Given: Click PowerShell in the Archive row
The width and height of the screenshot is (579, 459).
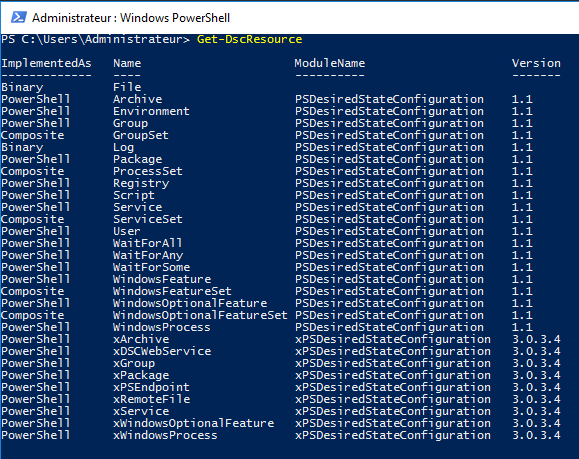Looking at the screenshot, I should coord(36,99).
